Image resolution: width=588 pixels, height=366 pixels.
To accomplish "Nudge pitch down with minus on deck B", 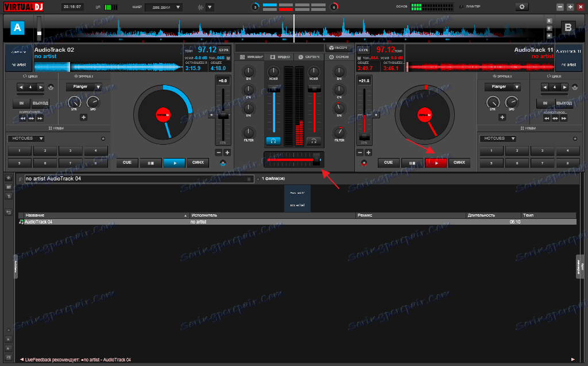I will point(360,152).
